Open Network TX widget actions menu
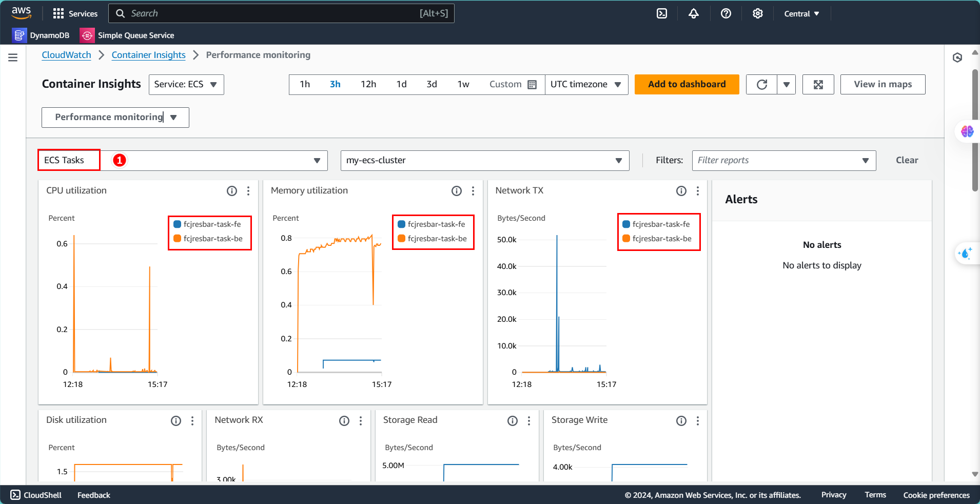980x504 pixels. [698, 191]
